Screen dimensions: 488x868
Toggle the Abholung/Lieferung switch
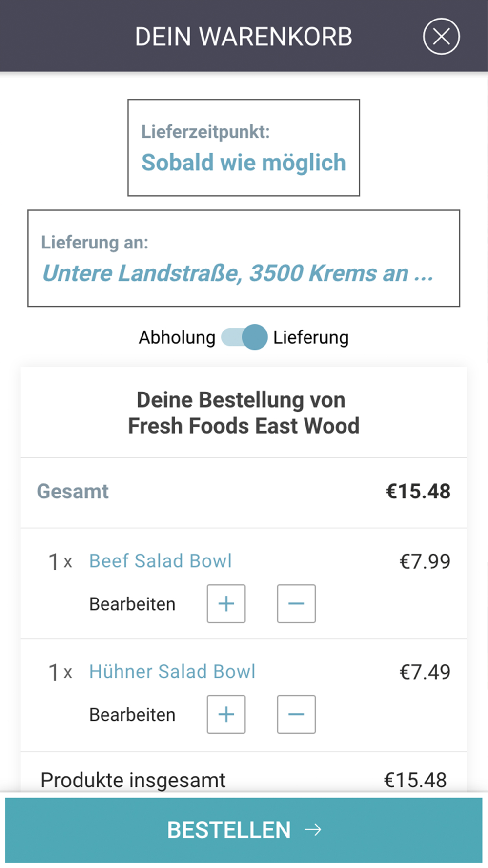pos(244,337)
